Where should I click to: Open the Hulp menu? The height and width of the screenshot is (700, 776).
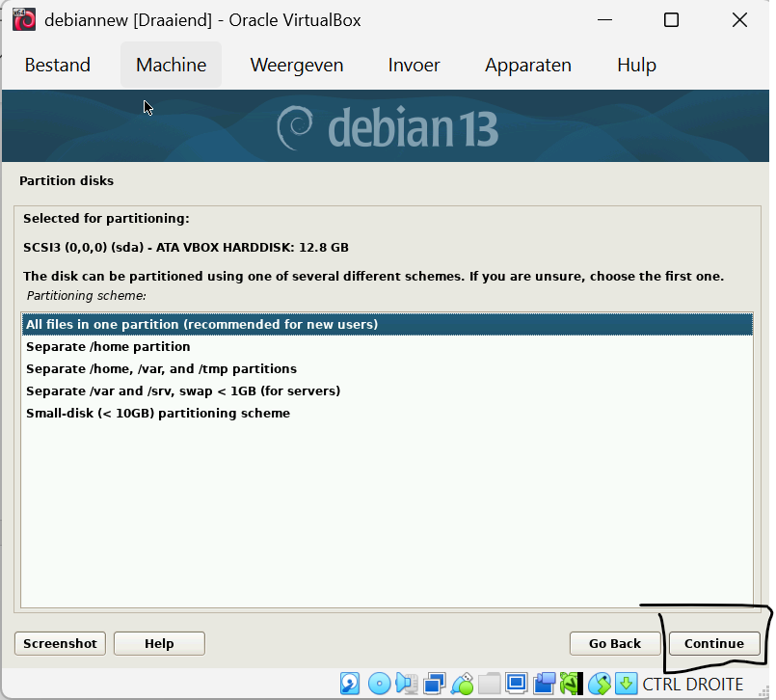pyautogui.click(x=636, y=65)
